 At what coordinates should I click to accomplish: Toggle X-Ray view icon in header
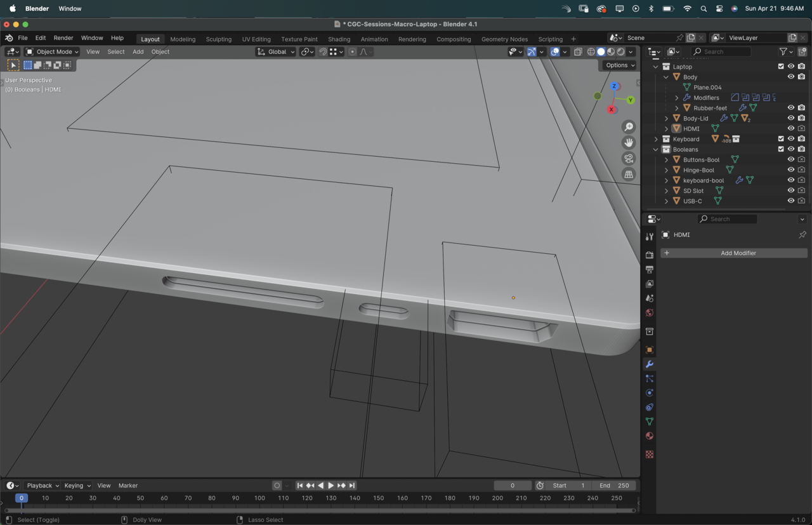pos(578,52)
